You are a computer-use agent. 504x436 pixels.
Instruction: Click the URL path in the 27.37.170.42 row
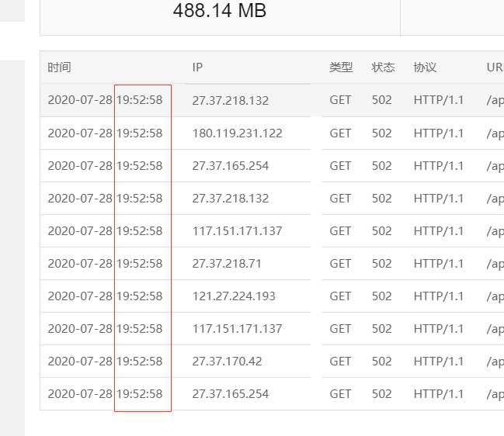pyautogui.click(x=495, y=362)
